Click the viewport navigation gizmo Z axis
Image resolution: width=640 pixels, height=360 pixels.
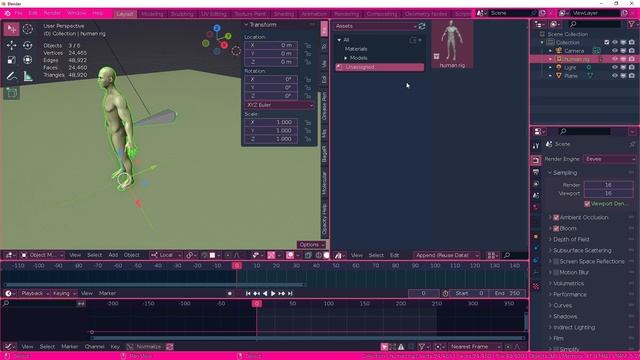pyautogui.click(x=217, y=28)
